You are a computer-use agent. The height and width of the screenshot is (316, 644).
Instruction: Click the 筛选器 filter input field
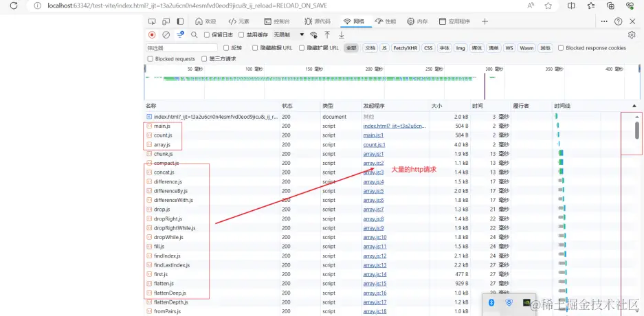tap(181, 48)
